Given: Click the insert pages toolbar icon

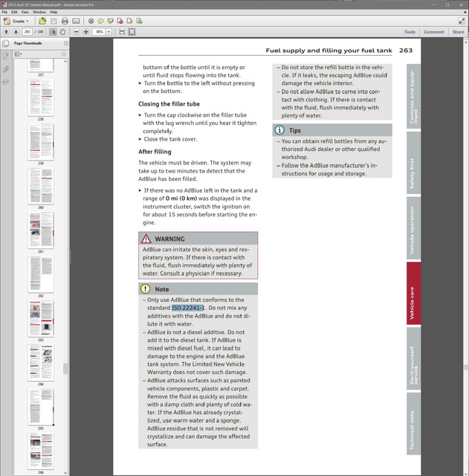Looking at the screenshot, I should tap(139, 21).
